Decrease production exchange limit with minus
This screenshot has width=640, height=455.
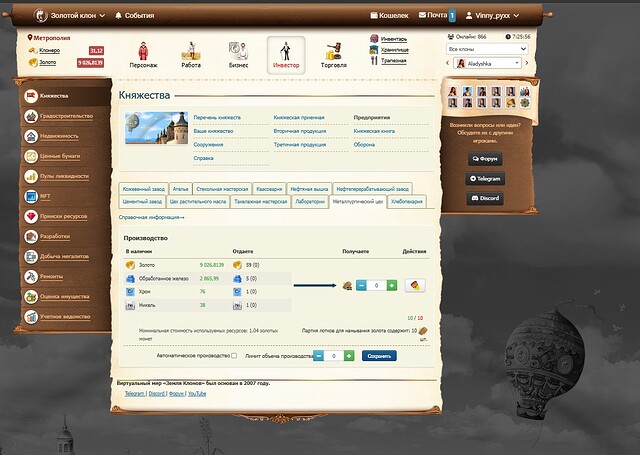tap(319, 355)
